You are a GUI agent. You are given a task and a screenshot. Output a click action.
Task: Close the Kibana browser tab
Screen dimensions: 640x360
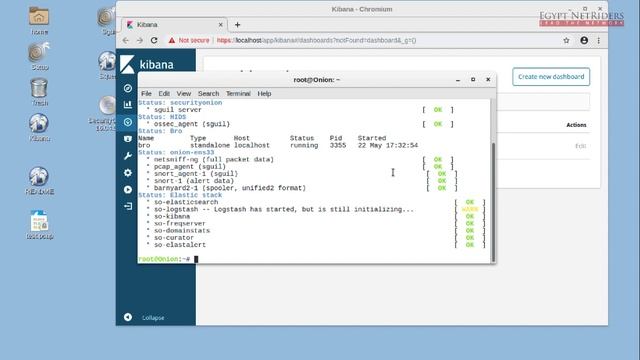point(220,25)
